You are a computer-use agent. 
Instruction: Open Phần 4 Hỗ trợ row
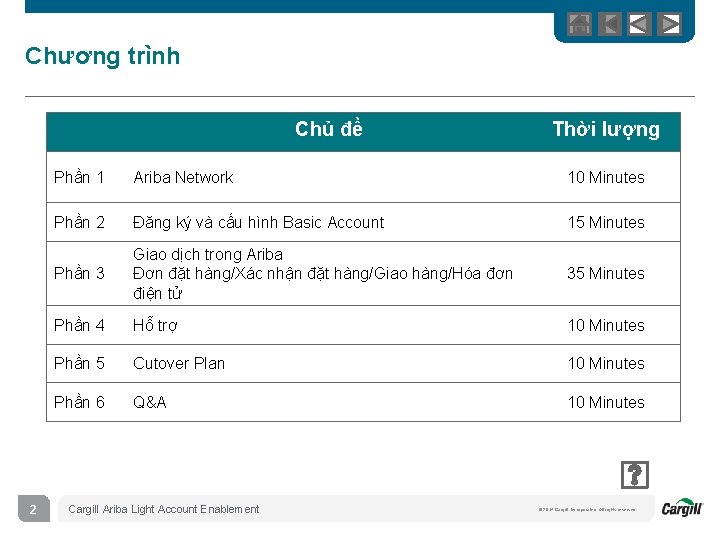click(363, 325)
